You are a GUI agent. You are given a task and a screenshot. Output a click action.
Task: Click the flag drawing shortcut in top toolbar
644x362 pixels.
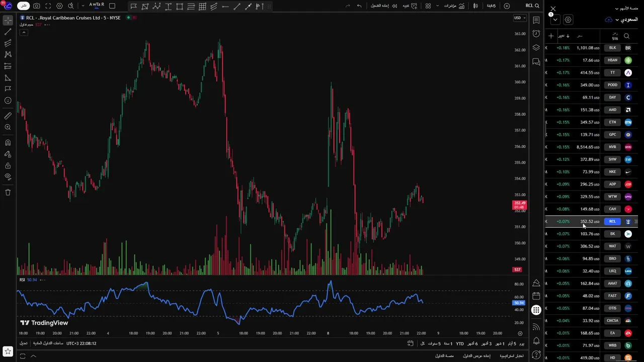133,6
